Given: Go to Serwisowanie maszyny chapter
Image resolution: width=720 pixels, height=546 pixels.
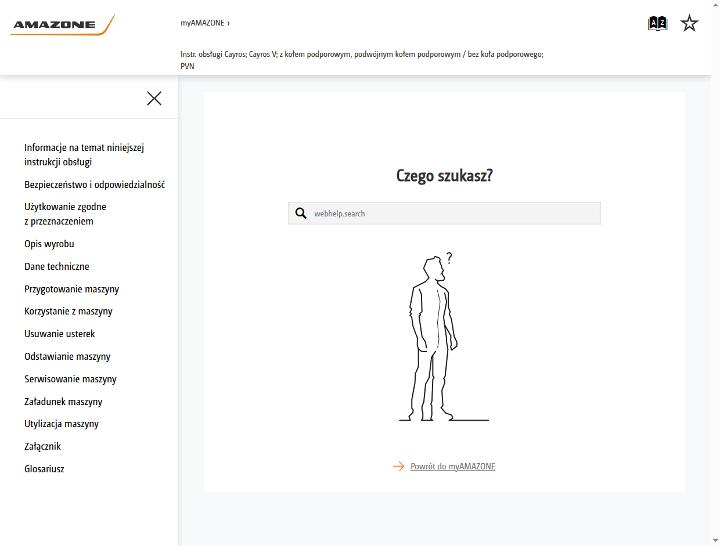Looking at the screenshot, I should (x=71, y=379).
